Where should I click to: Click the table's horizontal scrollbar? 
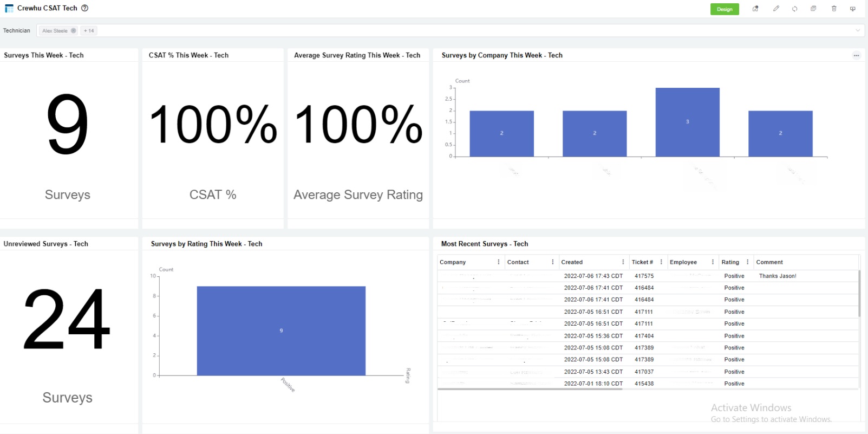[530, 389]
